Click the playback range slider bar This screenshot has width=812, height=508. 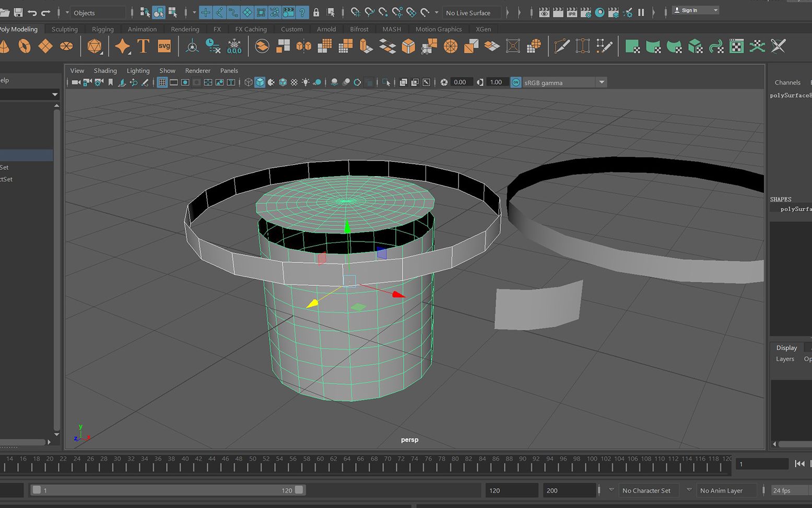click(x=167, y=490)
